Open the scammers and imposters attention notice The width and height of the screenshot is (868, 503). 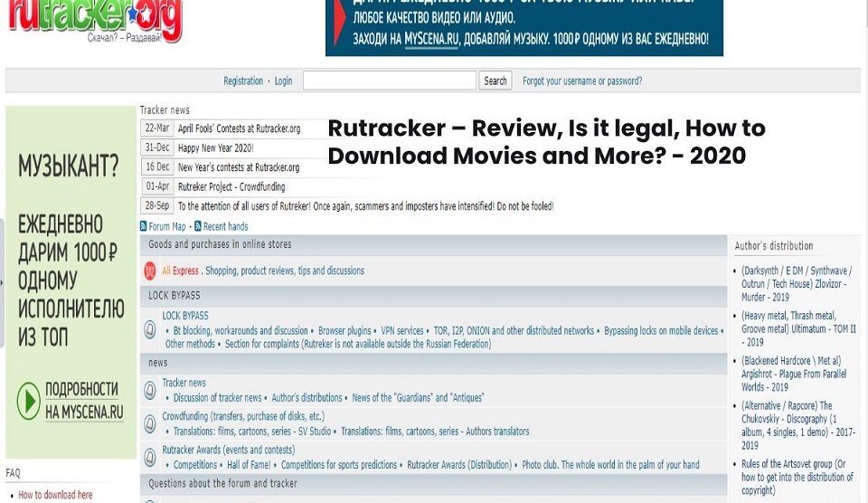366,206
